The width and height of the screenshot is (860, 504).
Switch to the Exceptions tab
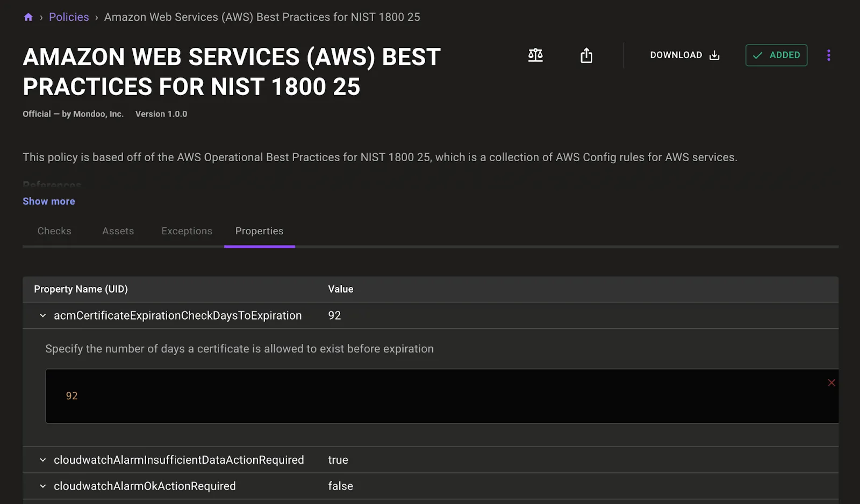coord(187,231)
